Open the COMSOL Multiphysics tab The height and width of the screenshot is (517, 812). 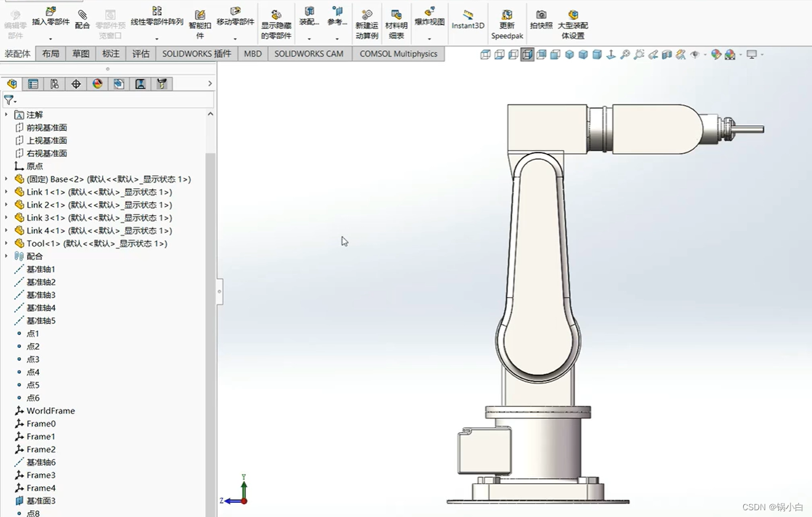(399, 54)
